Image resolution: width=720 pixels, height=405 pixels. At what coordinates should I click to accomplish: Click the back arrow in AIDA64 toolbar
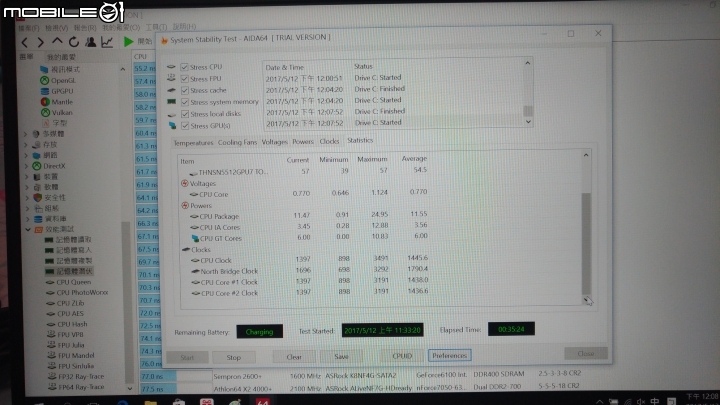(x=25, y=43)
